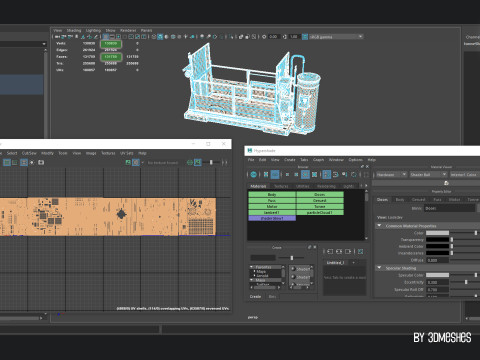The image size is (480, 360).
Task: Click the Diffuse value input field
Action: [437, 260]
